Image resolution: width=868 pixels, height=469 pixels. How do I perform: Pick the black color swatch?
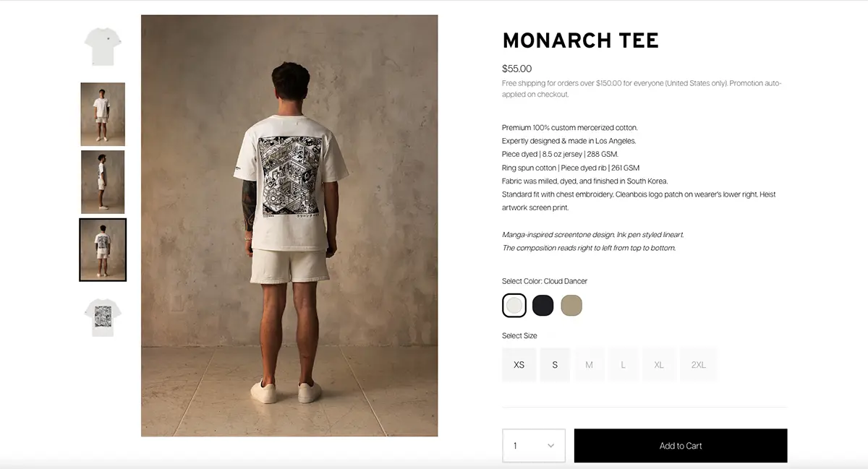(x=542, y=306)
